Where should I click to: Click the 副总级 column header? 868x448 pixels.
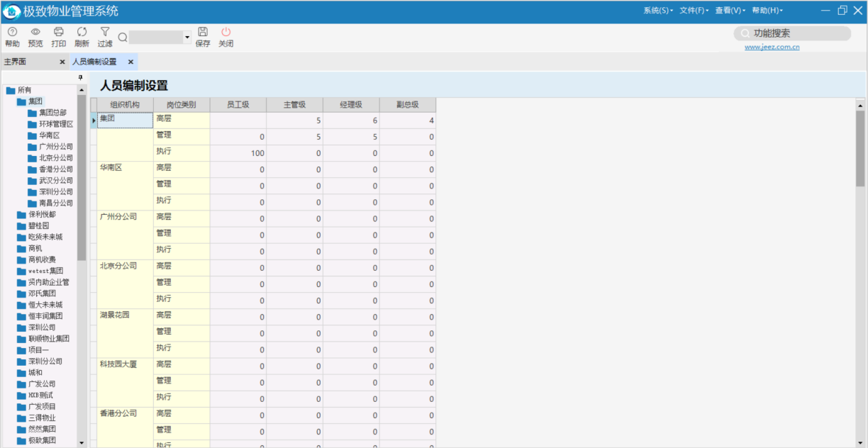[408, 105]
